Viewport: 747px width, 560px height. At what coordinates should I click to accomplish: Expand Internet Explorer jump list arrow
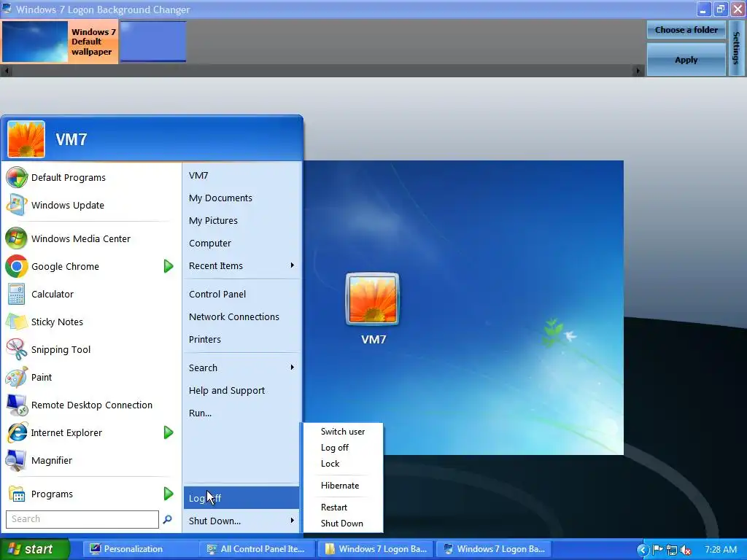tap(169, 432)
